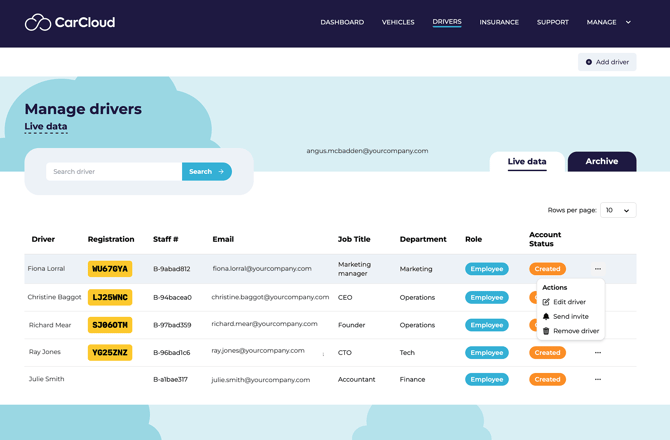Image resolution: width=670 pixels, height=440 pixels.
Task: Click email julie.smith@yourcompany.com
Action: pos(261,380)
